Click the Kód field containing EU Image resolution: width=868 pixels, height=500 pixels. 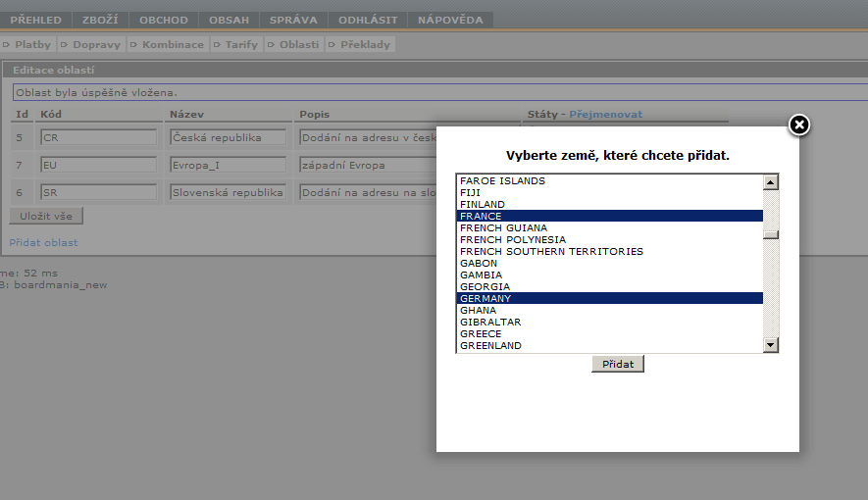coord(98,165)
